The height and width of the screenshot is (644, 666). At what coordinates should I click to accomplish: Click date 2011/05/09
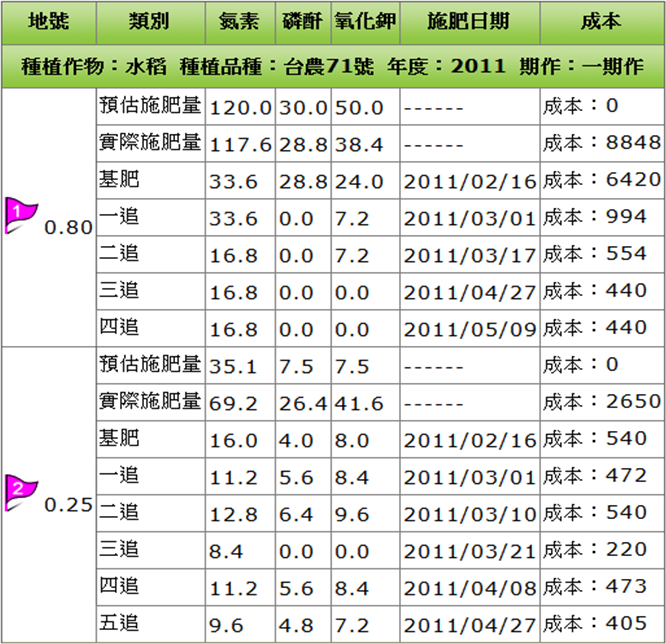coord(470,330)
